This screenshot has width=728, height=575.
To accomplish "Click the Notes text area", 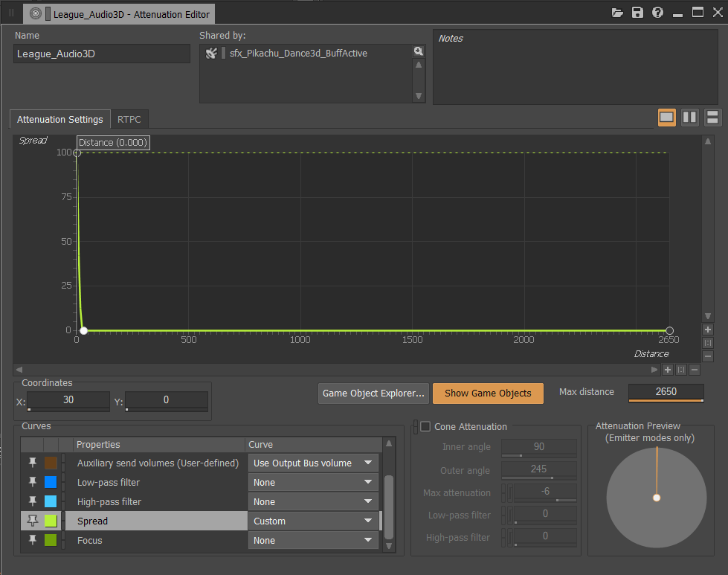I will pyautogui.click(x=576, y=67).
